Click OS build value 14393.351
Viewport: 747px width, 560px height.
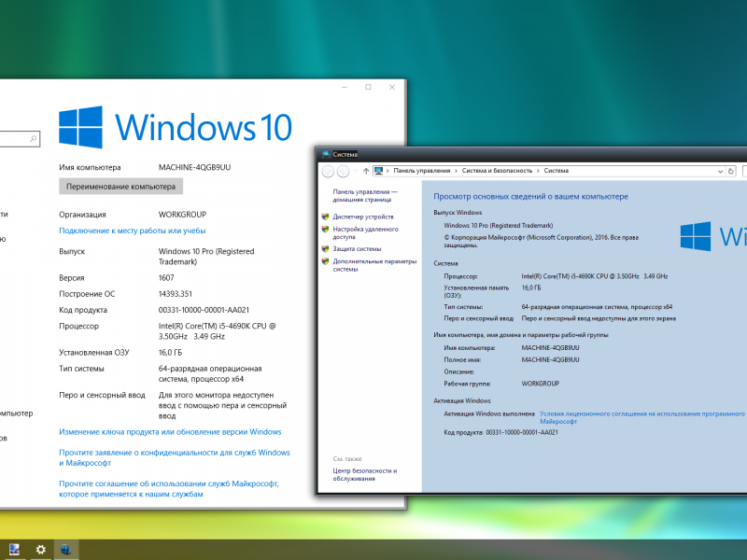(176, 294)
